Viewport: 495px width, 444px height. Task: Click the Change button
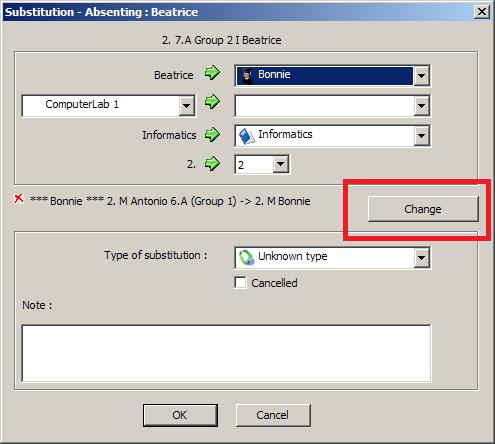423,209
